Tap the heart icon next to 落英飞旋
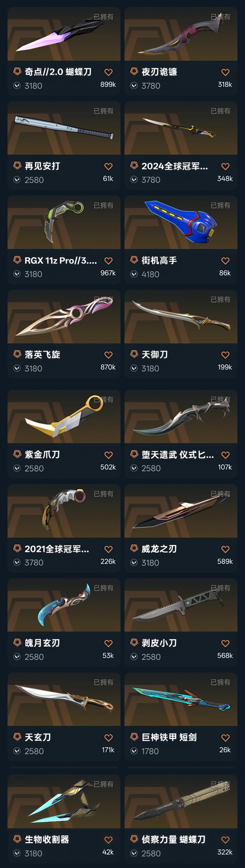The image size is (245, 868). pyautogui.click(x=108, y=355)
